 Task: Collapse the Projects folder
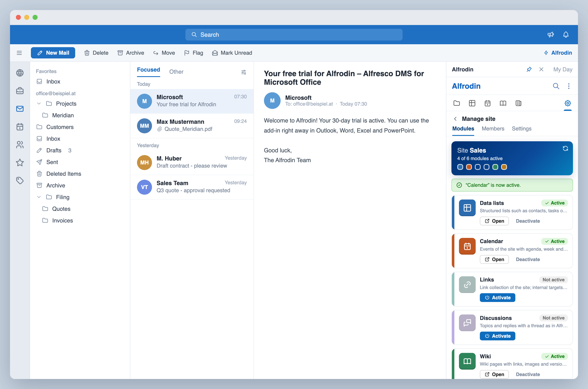(39, 104)
